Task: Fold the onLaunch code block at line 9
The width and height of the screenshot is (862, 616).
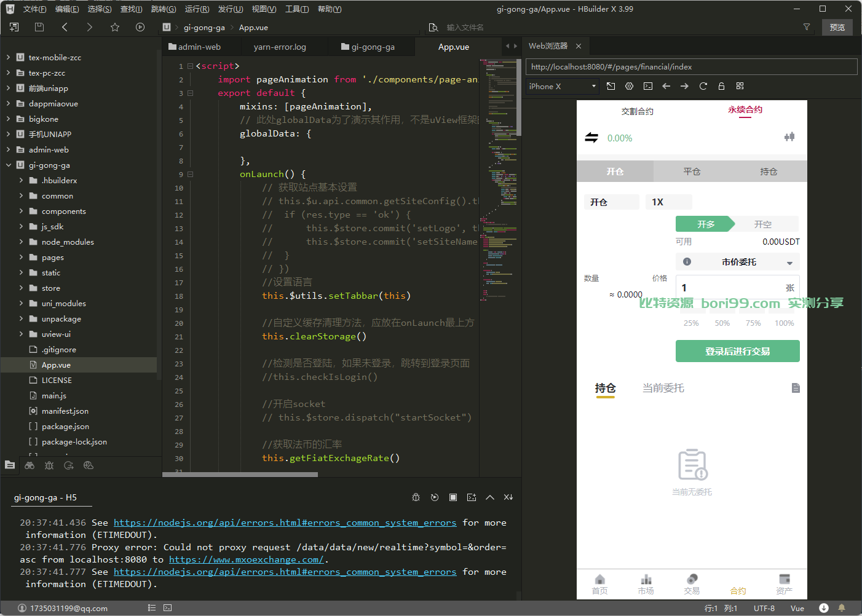Action: [x=191, y=174]
